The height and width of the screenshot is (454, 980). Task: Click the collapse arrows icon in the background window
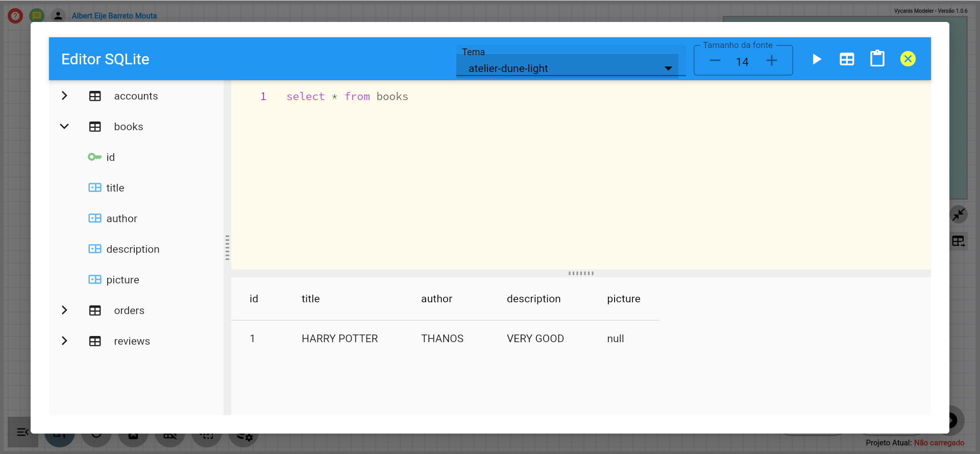point(959,214)
